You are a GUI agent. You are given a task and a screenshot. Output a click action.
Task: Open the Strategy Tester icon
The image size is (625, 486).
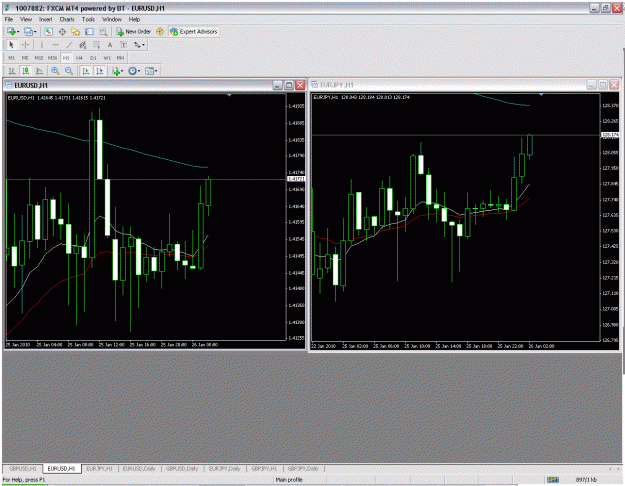coord(103,31)
